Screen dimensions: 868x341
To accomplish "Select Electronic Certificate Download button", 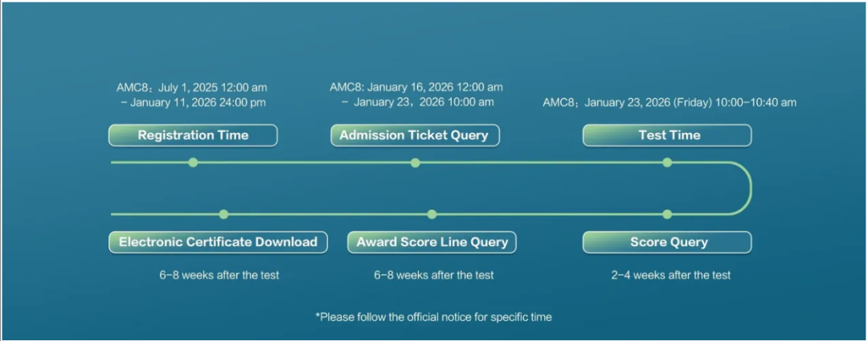I will [218, 242].
